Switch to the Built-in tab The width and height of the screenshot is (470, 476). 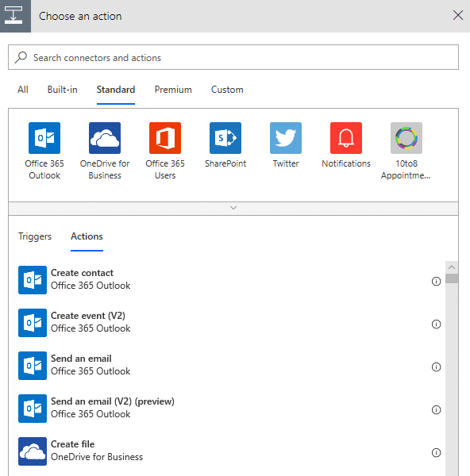[62, 90]
